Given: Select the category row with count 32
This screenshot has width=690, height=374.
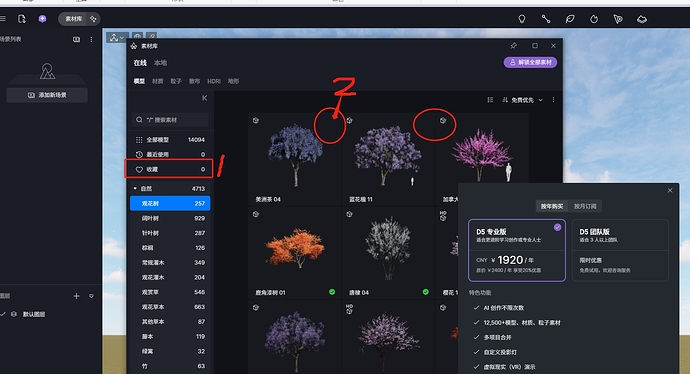Looking at the screenshot, I should [170, 351].
